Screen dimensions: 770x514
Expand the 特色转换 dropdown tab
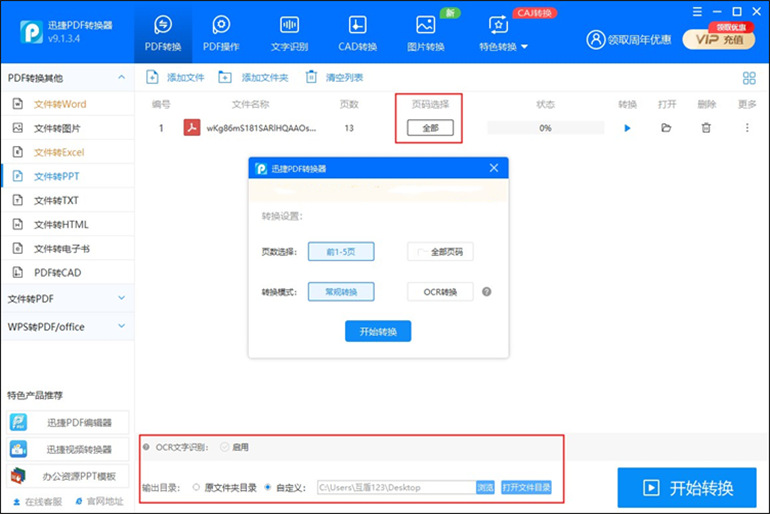click(503, 33)
